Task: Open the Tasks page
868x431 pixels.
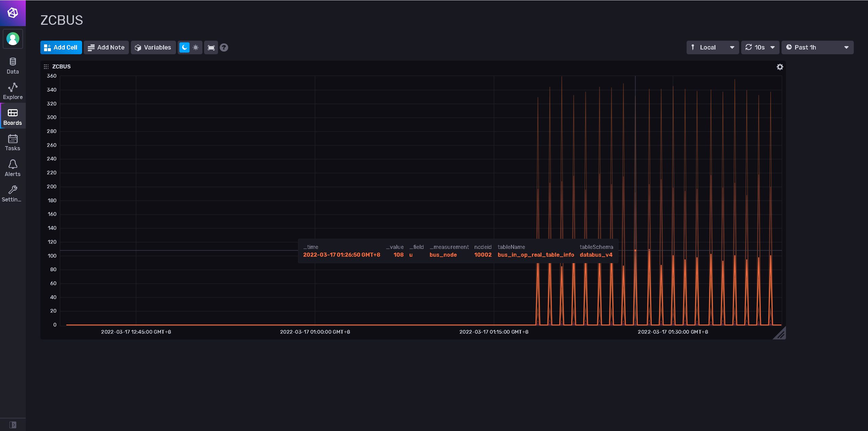Action: pyautogui.click(x=13, y=142)
